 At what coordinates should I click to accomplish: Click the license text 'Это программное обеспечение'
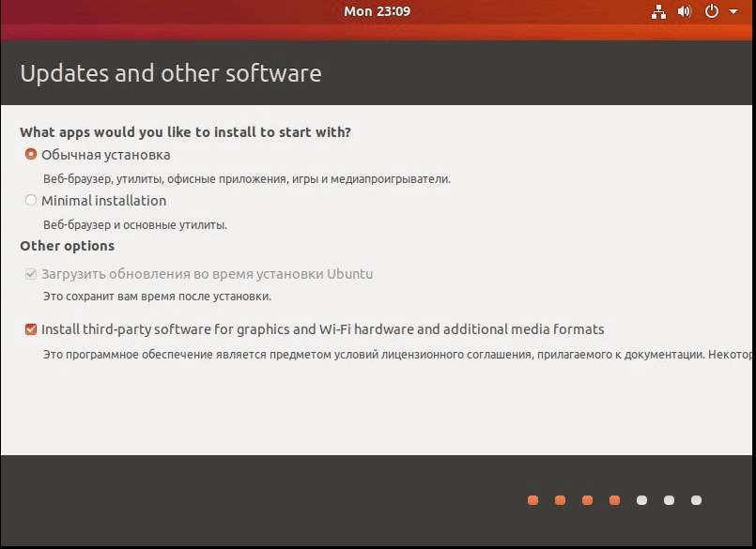pos(397,355)
